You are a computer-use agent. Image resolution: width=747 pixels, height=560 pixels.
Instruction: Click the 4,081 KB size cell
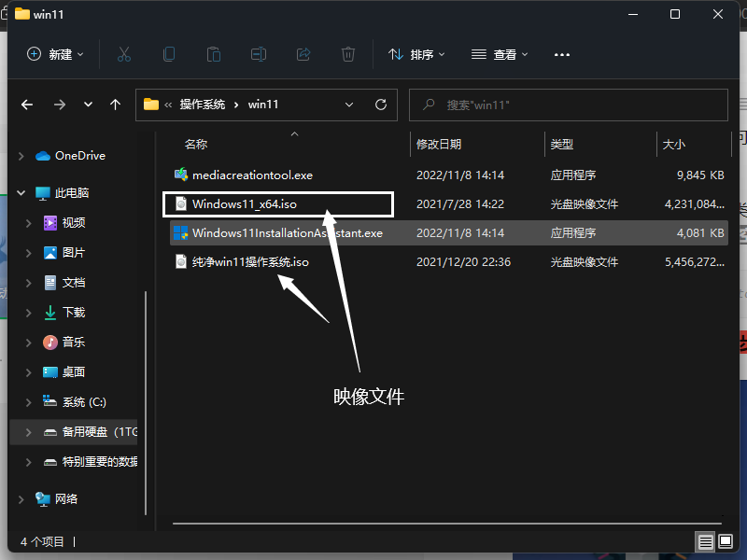(x=700, y=232)
